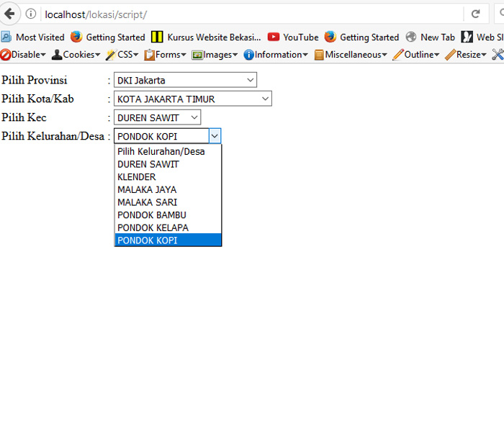Screen dimensions: 504x432
Task: Open the Forms developer toolbar menu
Action: click(166, 54)
